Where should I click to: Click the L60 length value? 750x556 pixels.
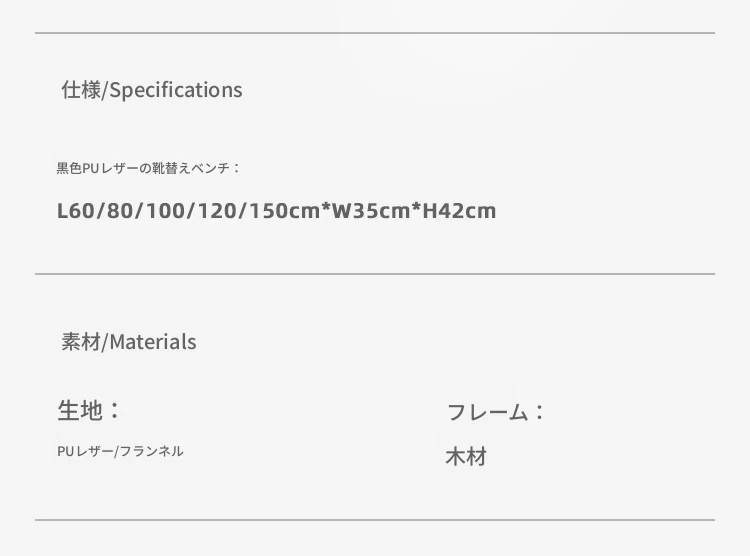pos(75,211)
